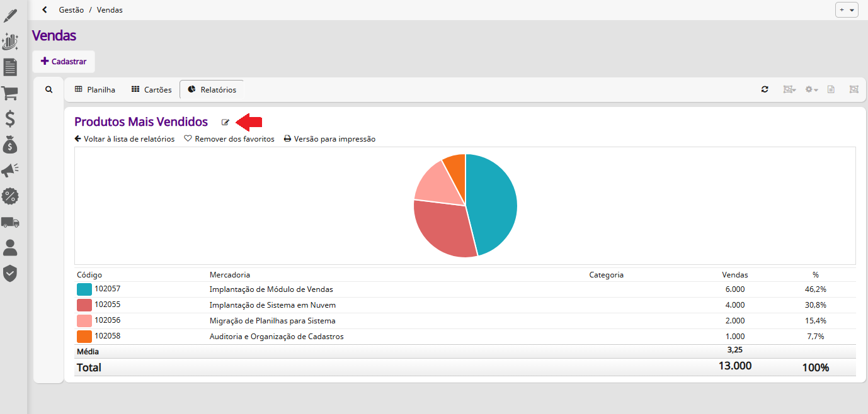Switch to the Planilha tab
868x414 pixels.
coord(95,89)
